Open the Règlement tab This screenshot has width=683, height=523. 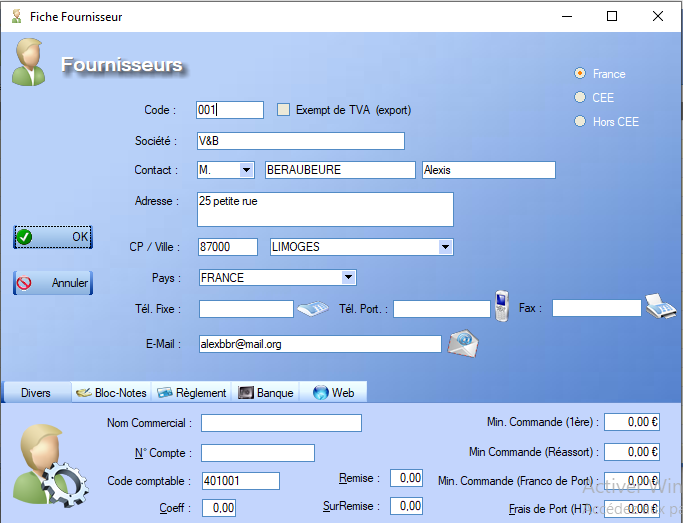[193, 393]
